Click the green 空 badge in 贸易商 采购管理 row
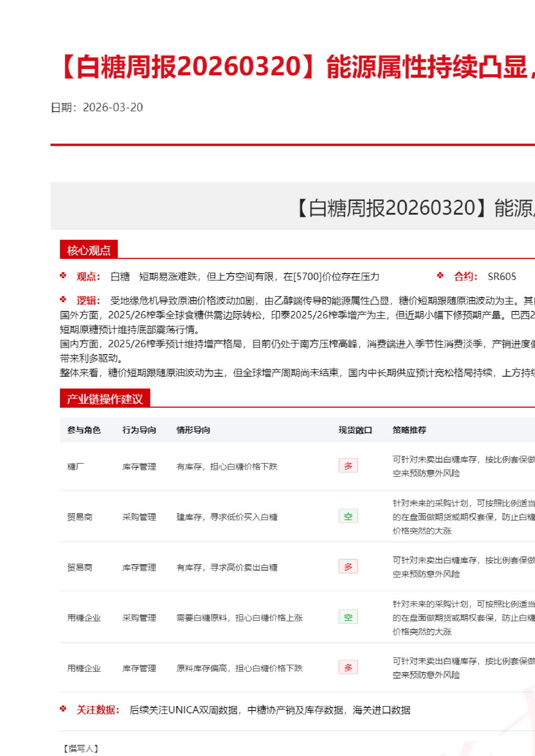 tap(348, 516)
